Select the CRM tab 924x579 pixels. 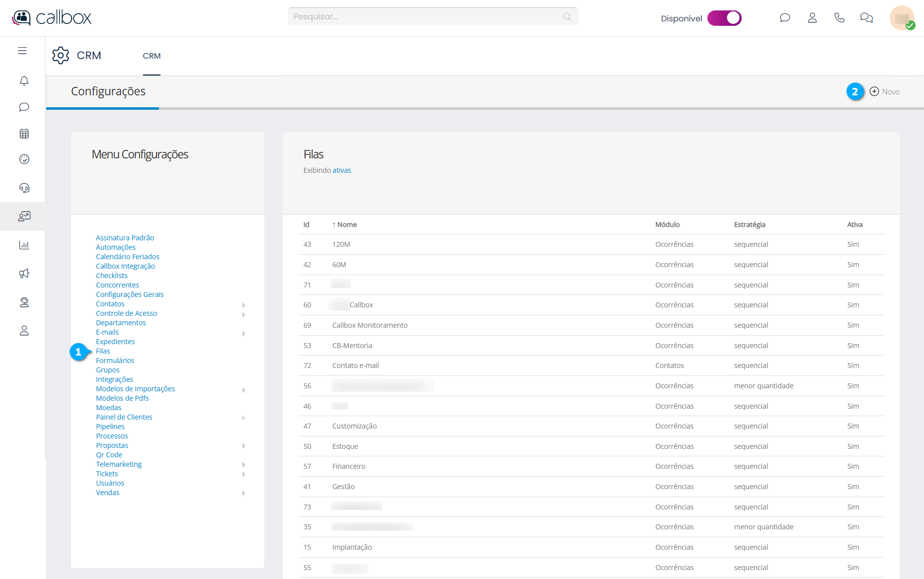(x=152, y=56)
